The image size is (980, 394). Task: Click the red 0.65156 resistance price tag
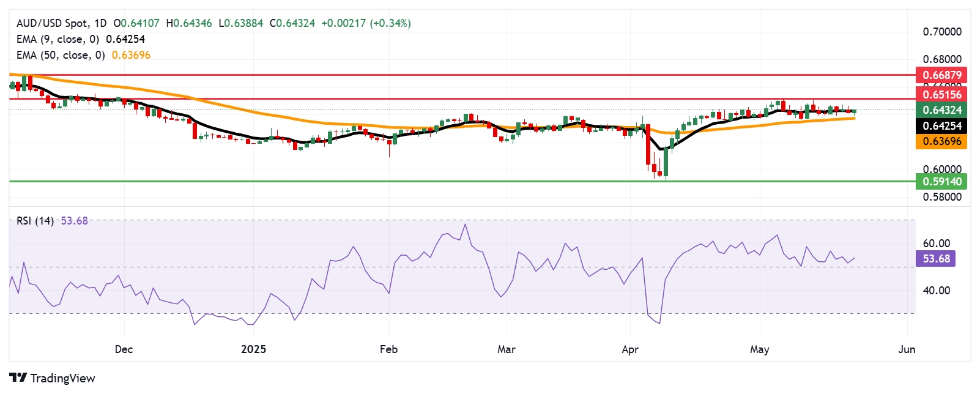click(x=941, y=94)
